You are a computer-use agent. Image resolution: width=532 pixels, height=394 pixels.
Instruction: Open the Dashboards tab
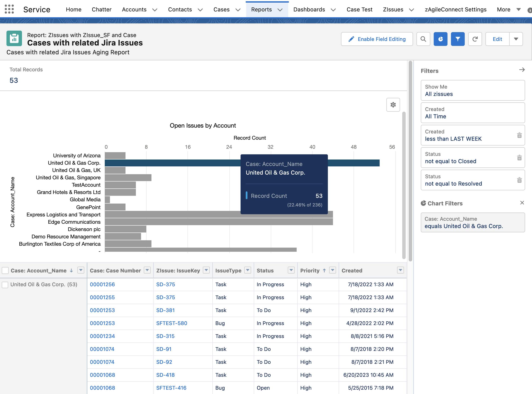click(x=309, y=9)
